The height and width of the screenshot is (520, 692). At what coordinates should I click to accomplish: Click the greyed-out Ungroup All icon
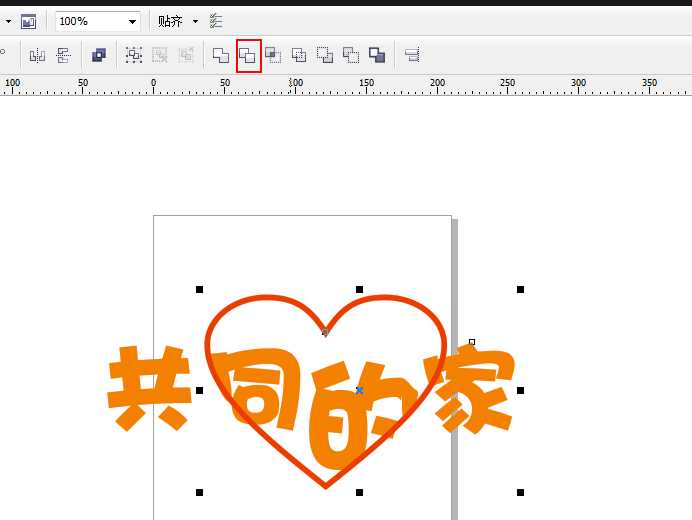(186, 55)
